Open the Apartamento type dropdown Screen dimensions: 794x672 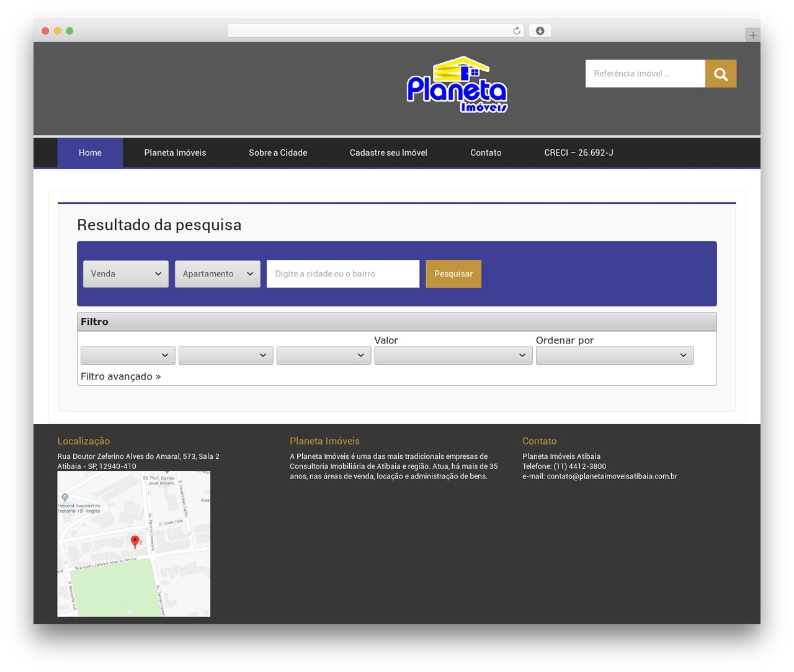(218, 274)
